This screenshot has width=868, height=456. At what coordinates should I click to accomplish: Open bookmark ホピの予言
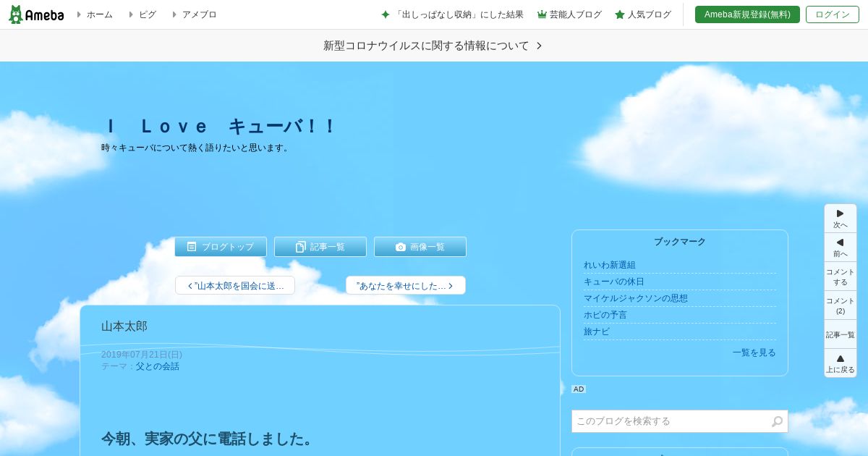tap(605, 315)
